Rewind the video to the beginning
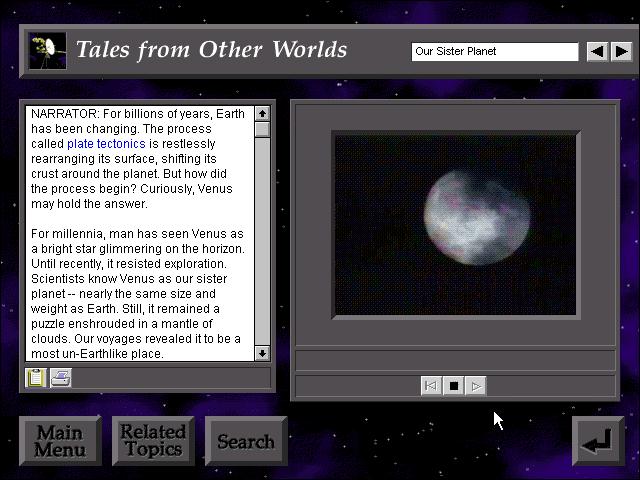640x480 pixels. click(431, 386)
